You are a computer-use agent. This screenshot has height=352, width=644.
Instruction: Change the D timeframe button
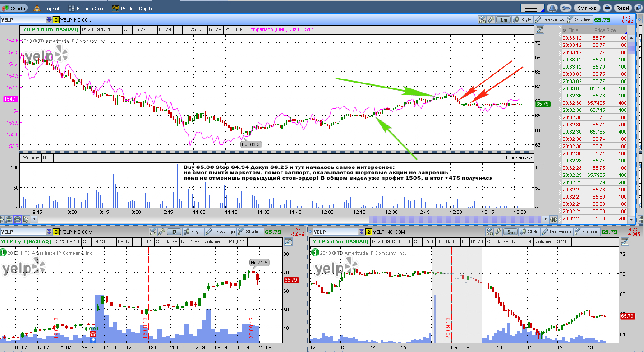tap(174, 232)
